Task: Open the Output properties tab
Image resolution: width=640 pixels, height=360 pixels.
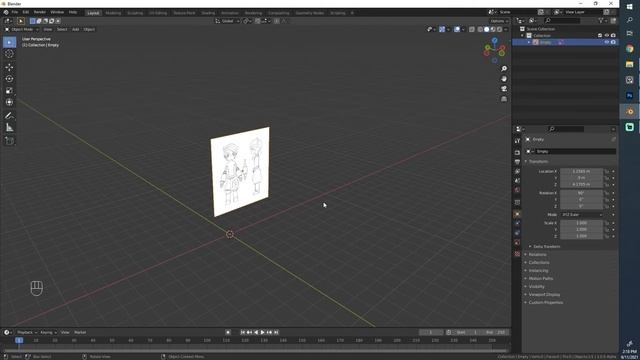Action: [x=517, y=162]
